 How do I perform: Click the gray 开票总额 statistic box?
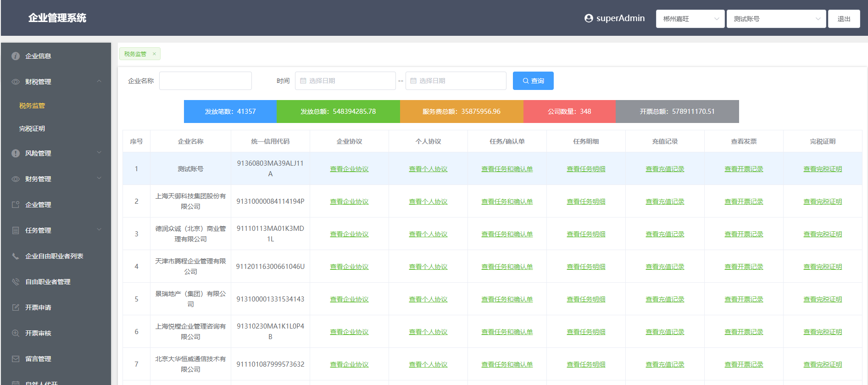pyautogui.click(x=677, y=112)
